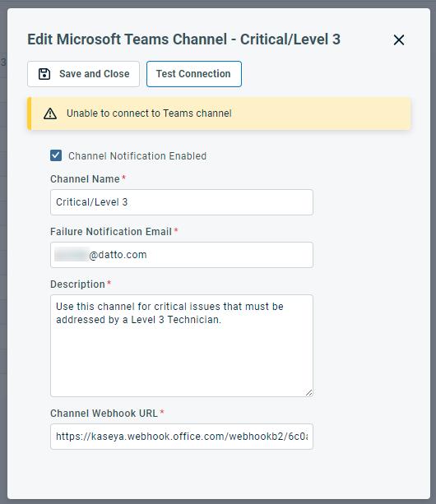This screenshot has height=504, width=436.
Task: Click the warning triangle icon in alert
Action: pos(50,113)
